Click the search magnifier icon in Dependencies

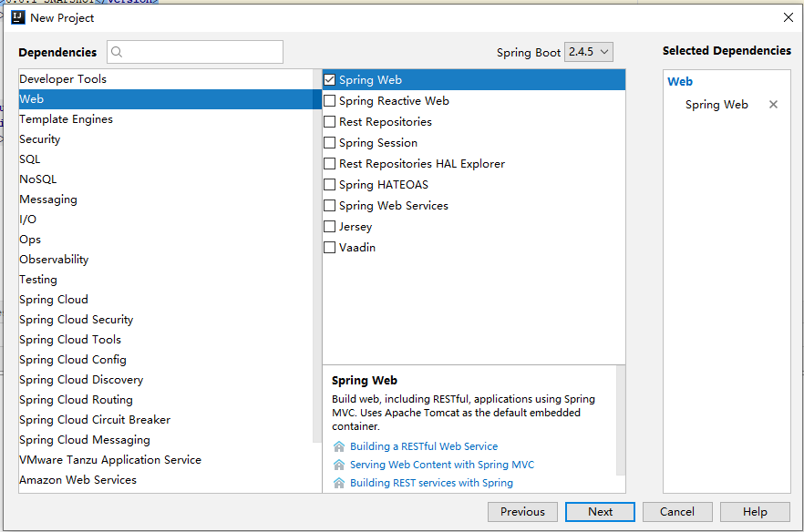pyautogui.click(x=117, y=52)
